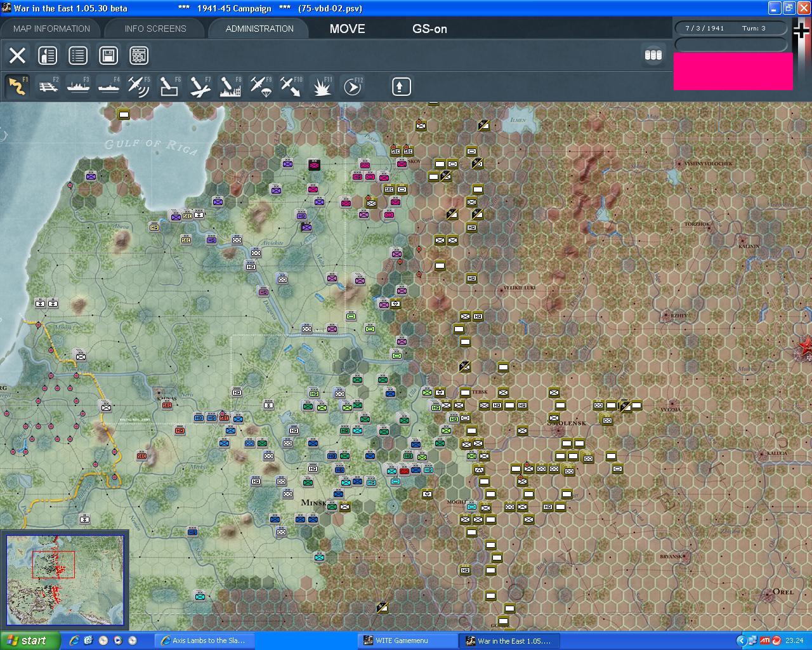Viewport: 812px width, 650px height.
Task: Click the MOVE mode label
Action: point(347,29)
